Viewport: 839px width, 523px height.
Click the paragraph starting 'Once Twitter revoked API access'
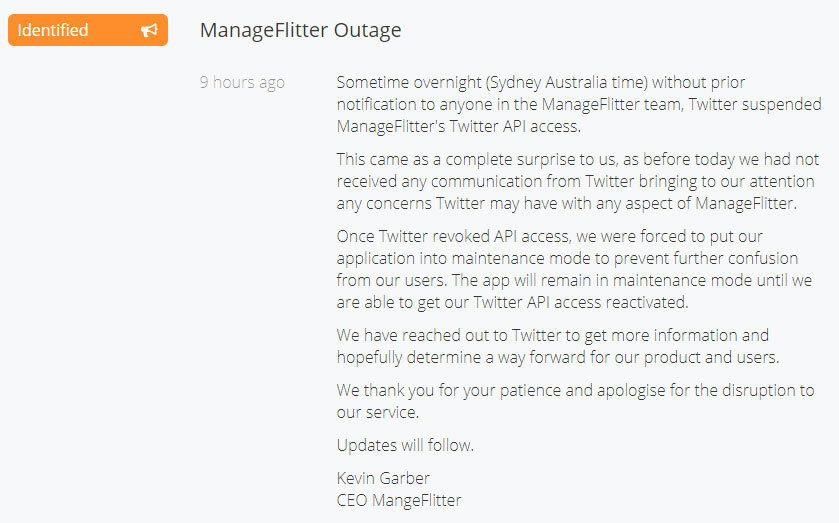(x=574, y=269)
